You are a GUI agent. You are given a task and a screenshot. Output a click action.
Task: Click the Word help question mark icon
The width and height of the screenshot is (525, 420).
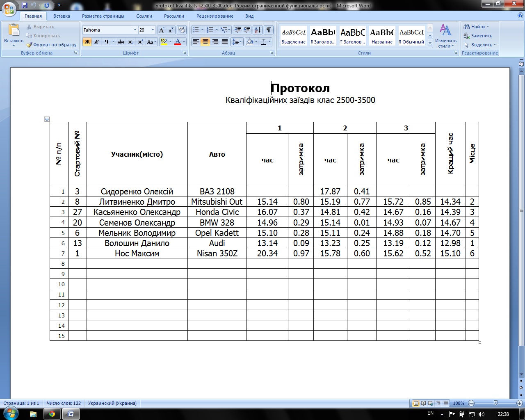[x=520, y=16]
